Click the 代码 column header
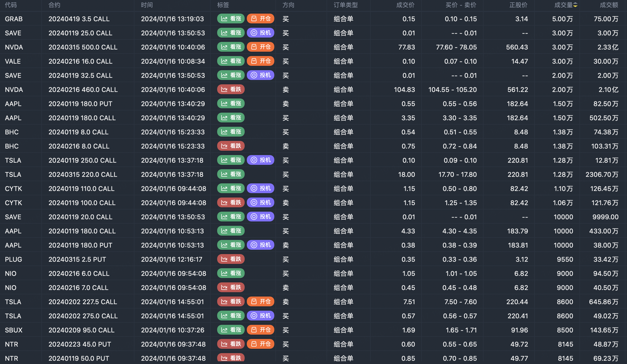Image resolution: width=627 pixels, height=364 pixels. [x=11, y=5]
